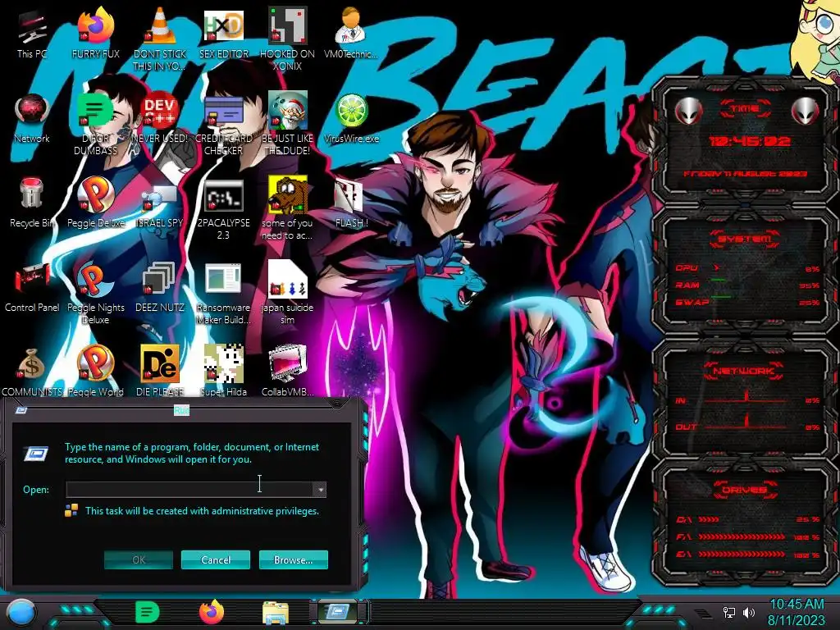
Task: Open the VM0Technic desktop icon
Action: coord(351,32)
